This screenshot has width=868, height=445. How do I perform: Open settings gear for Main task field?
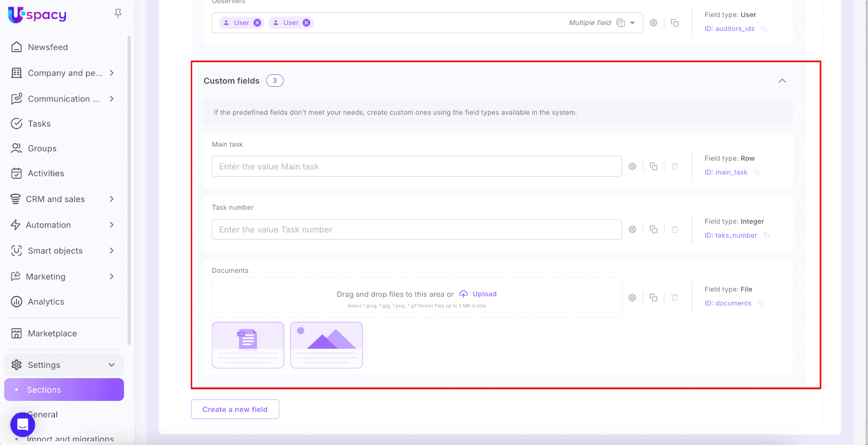(632, 167)
